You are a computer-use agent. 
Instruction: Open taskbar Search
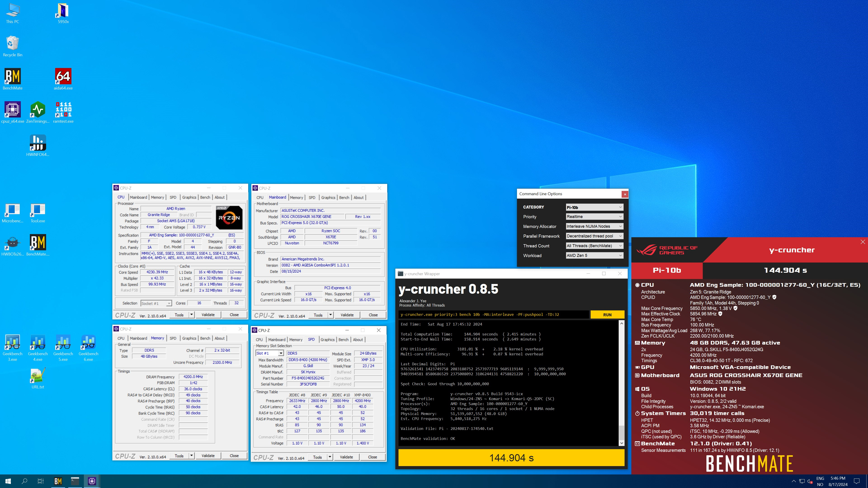[24, 481]
